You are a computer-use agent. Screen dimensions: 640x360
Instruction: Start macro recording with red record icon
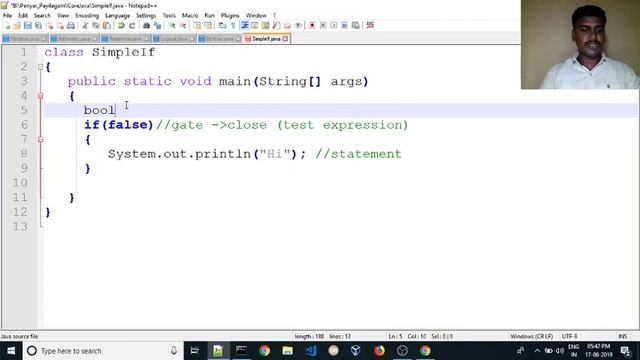[x=311, y=25]
